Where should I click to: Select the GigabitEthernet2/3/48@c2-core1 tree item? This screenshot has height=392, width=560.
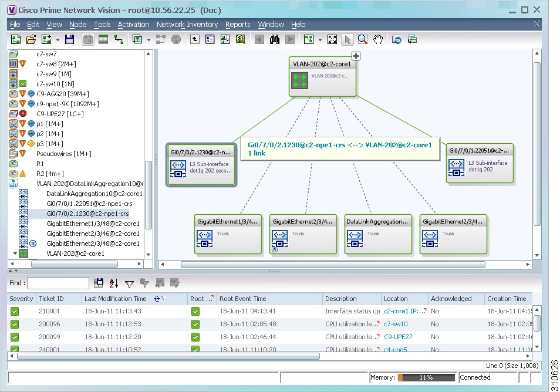coord(93,244)
